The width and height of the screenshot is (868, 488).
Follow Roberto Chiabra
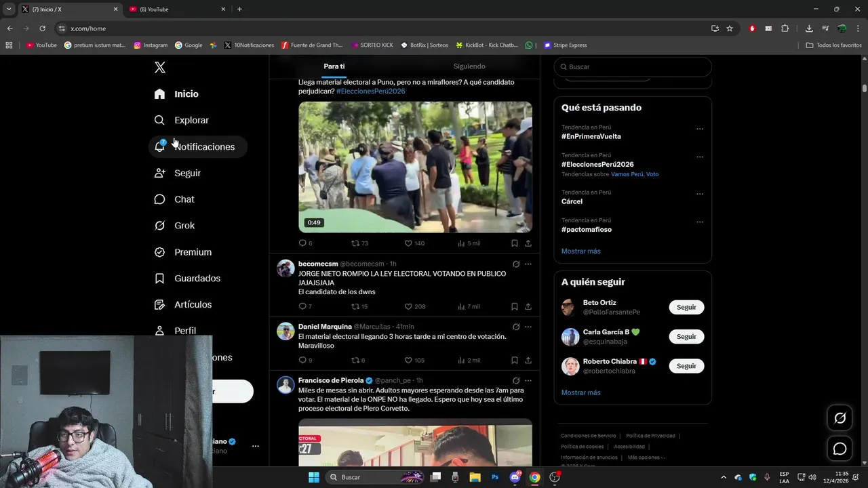686,366
